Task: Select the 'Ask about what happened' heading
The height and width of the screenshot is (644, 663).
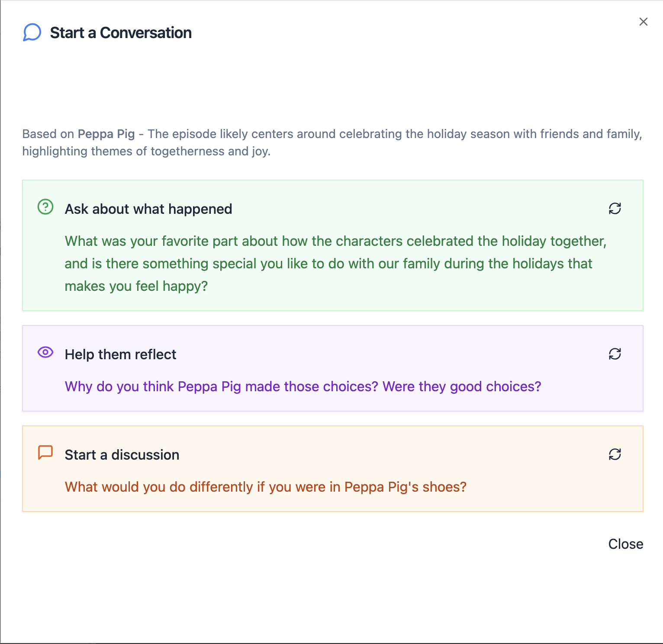Action: (148, 209)
